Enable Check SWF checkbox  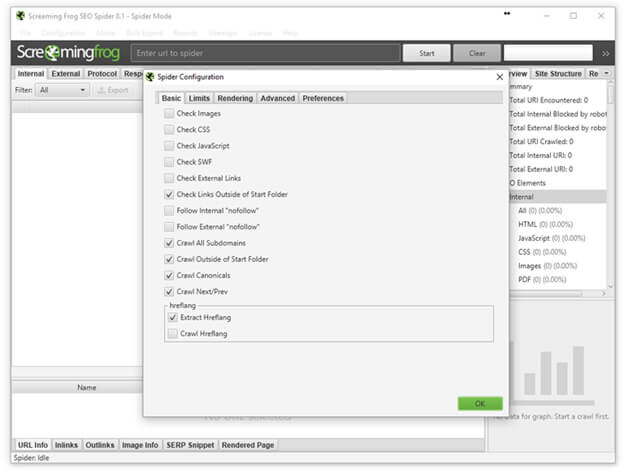[x=169, y=162]
